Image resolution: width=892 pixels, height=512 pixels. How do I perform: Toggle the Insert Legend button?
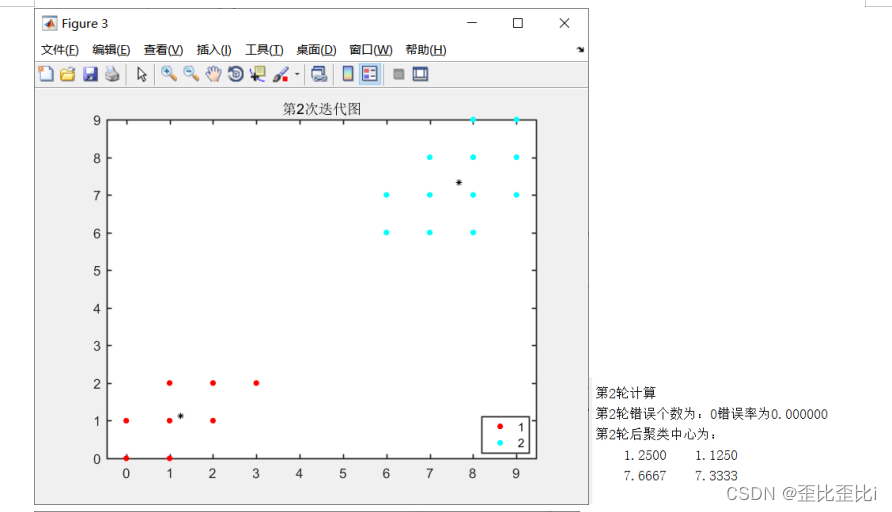370,74
